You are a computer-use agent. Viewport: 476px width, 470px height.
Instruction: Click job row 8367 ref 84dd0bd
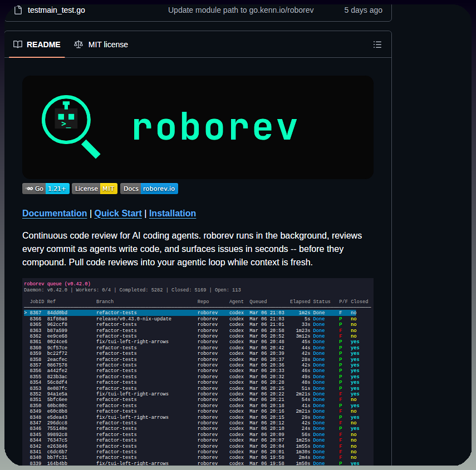pyautogui.click(x=190, y=313)
